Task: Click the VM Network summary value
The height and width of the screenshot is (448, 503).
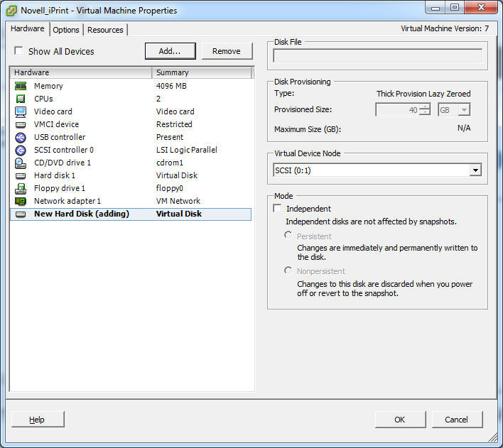Action: tap(178, 201)
